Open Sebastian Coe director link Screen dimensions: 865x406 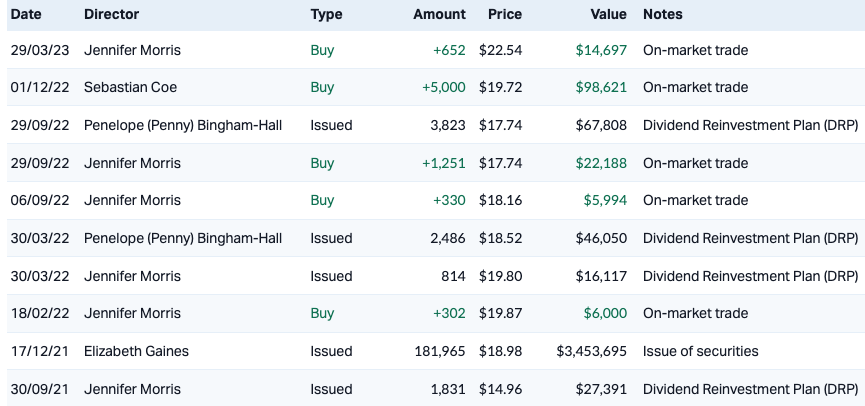(x=131, y=87)
